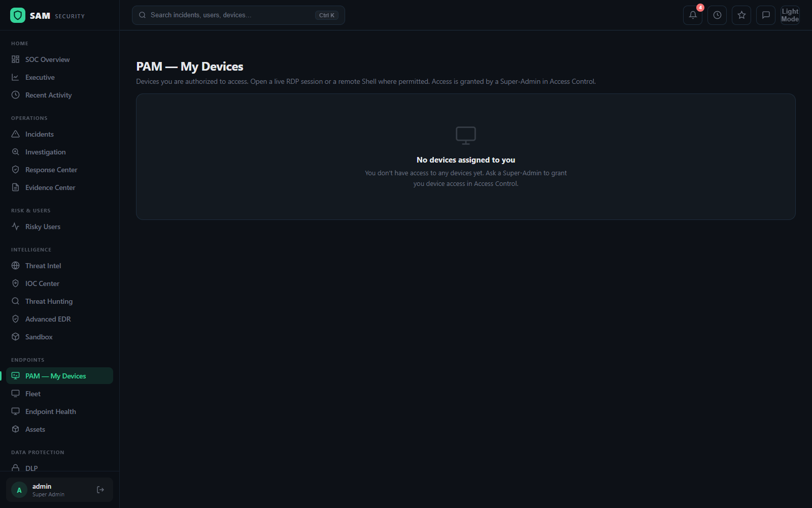This screenshot has width=812, height=508.
Task: Click "No devices assigned to you" message
Action: (466, 160)
